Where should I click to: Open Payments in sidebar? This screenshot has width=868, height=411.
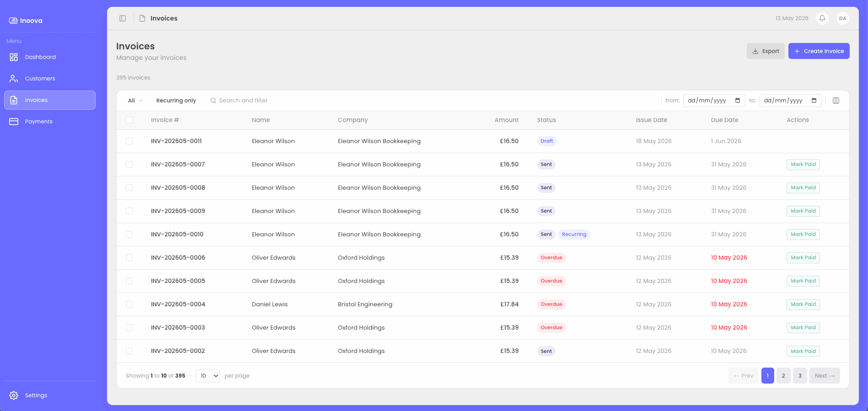coord(50,122)
